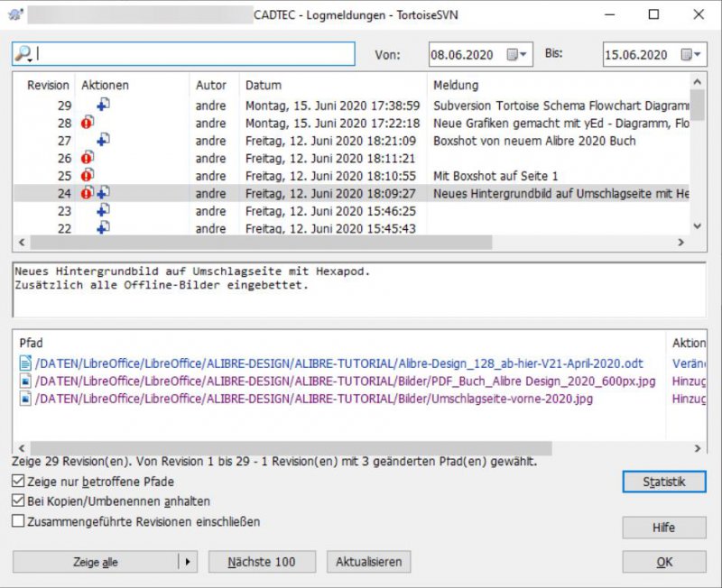Image resolution: width=722 pixels, height=588 pixels.
Task: Click the added-file icon in revision 22
Action: 103,228
